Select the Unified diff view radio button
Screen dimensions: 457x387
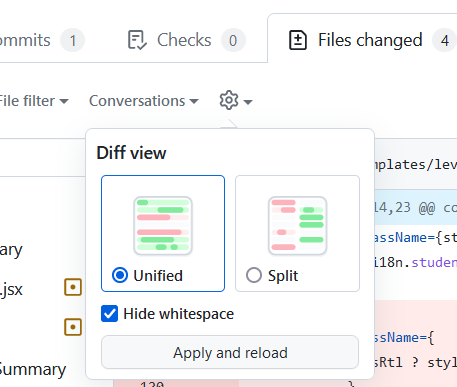pos(120,275)
